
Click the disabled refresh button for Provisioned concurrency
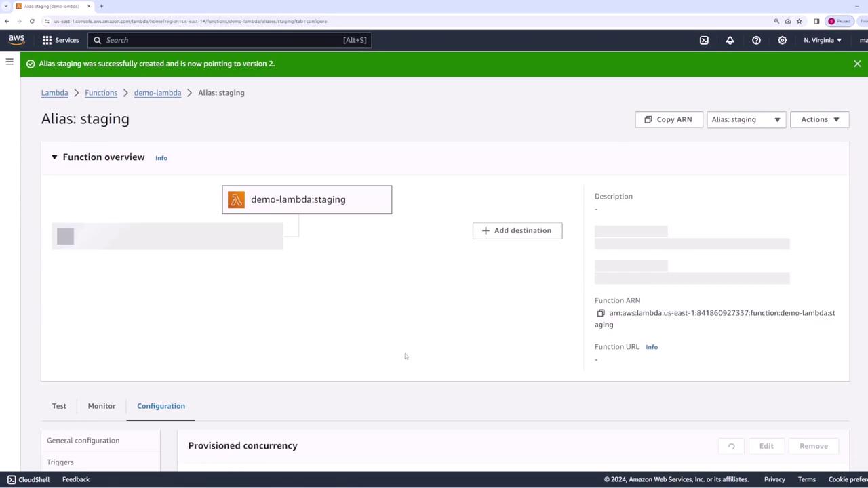(x=731, y=446)
